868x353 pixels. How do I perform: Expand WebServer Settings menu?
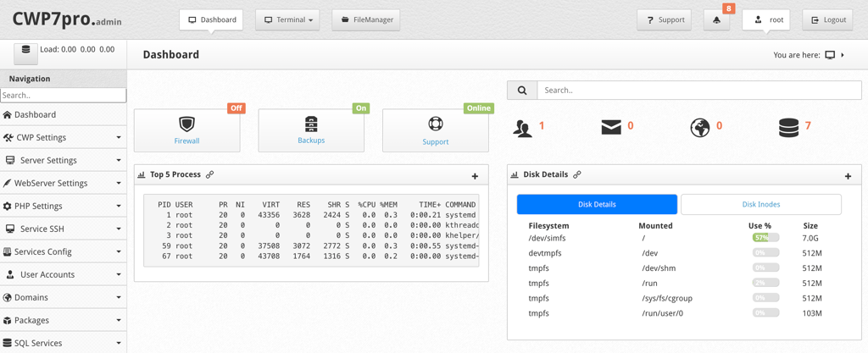(63, 183)
